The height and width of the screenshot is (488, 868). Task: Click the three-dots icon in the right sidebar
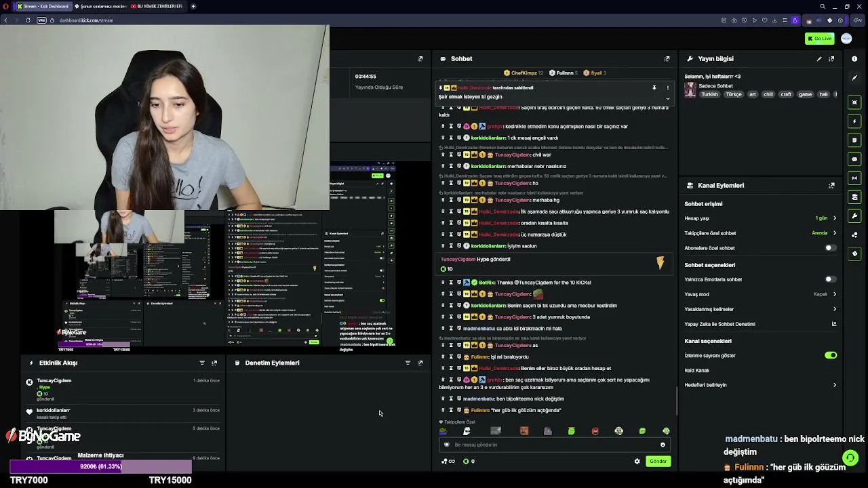pyautogui.click(x=854, y=235)
